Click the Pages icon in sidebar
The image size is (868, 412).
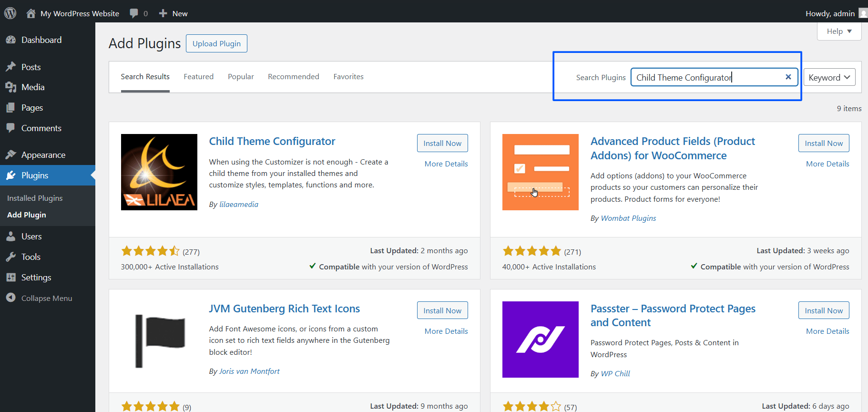(11, 108)
